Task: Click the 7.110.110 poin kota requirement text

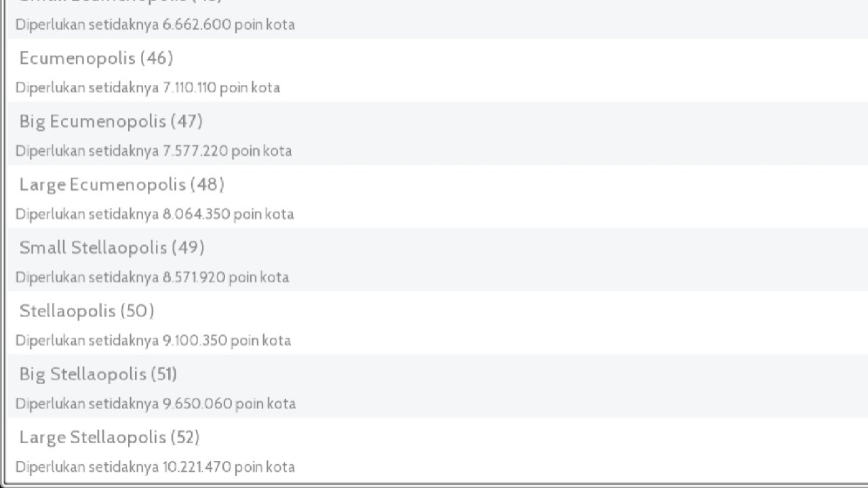Action: [148, 88]
